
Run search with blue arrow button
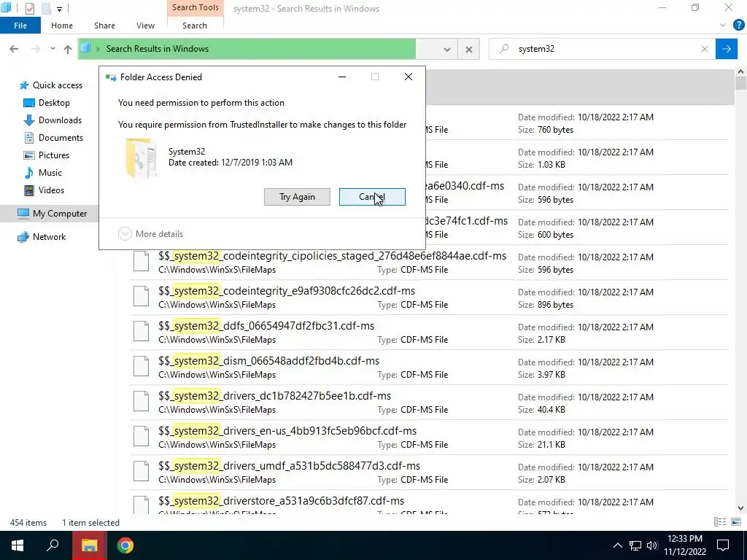[727, 49]
